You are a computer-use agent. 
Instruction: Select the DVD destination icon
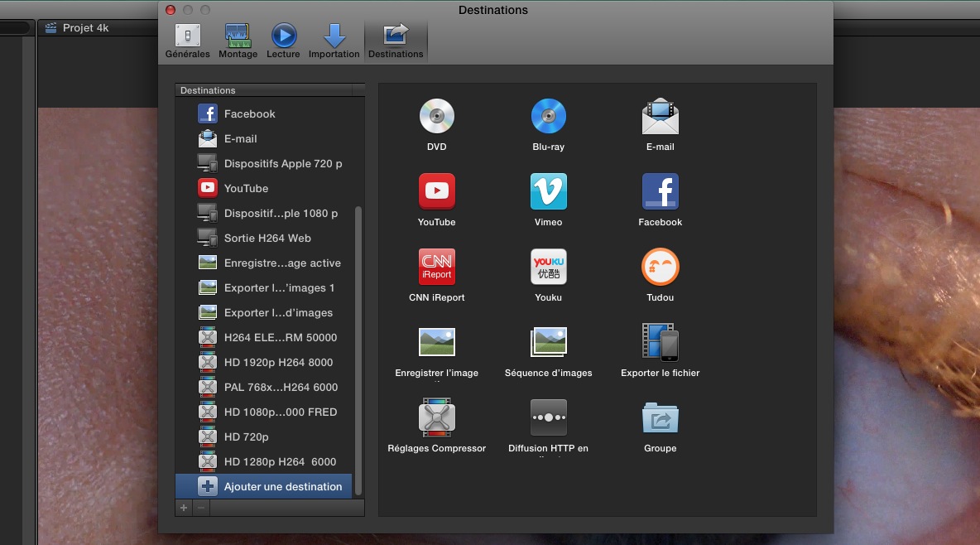click(x=436, y=115)
